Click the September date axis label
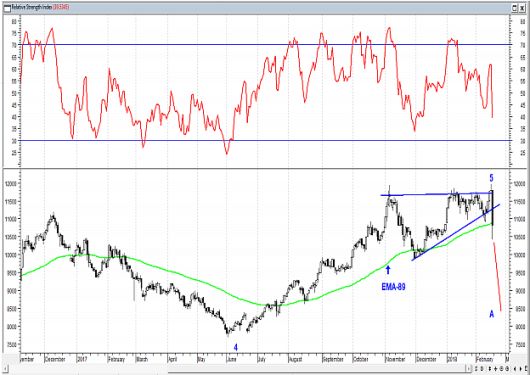The image size is (530, 375). 333,359
